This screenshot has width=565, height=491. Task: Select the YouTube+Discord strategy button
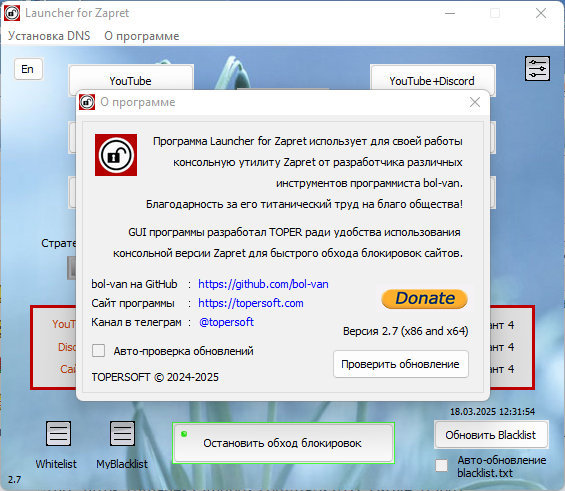432,80
